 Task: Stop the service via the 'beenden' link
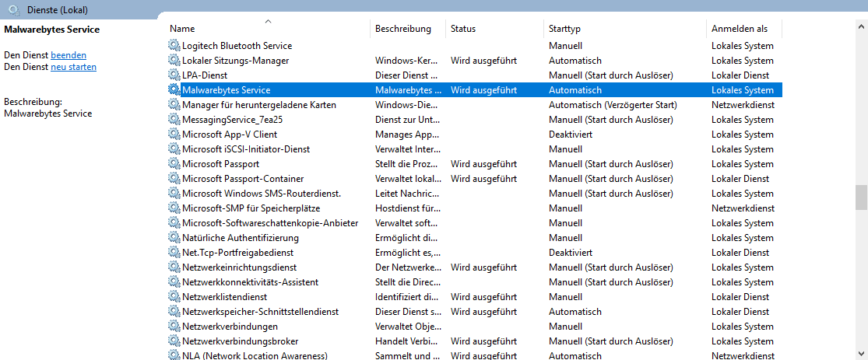tap(69, 55)
